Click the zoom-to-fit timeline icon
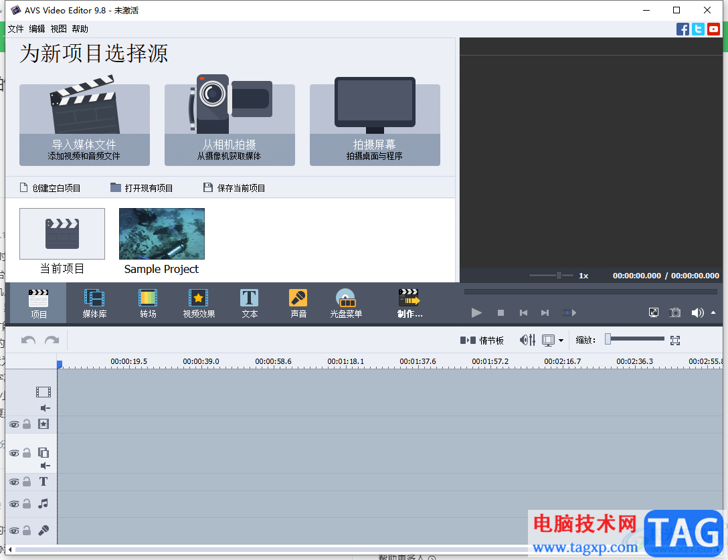 tap(675, 341)
